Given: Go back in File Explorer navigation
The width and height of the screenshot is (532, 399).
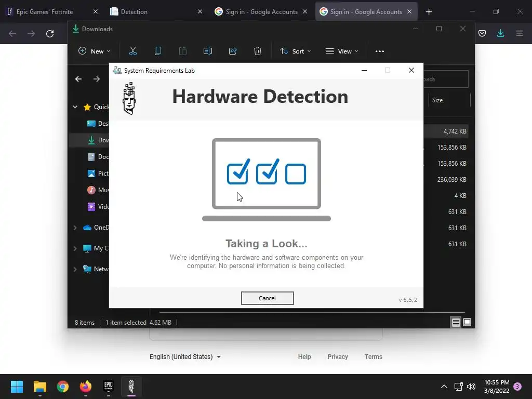Looking at the screenshot, I should (78, 79).
